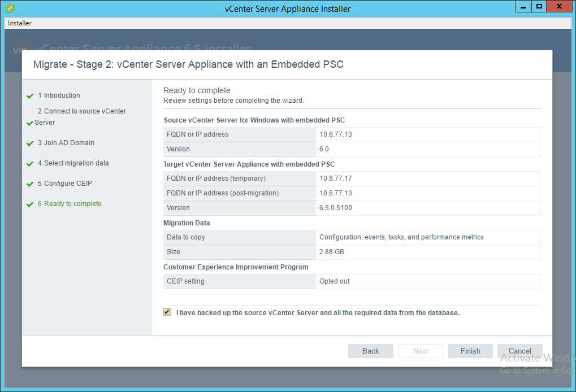Screen dimensions: 576x392
Task: Click source IP address value 10.6.77.13
Action: pyautogui.click(x=335, y=134)
